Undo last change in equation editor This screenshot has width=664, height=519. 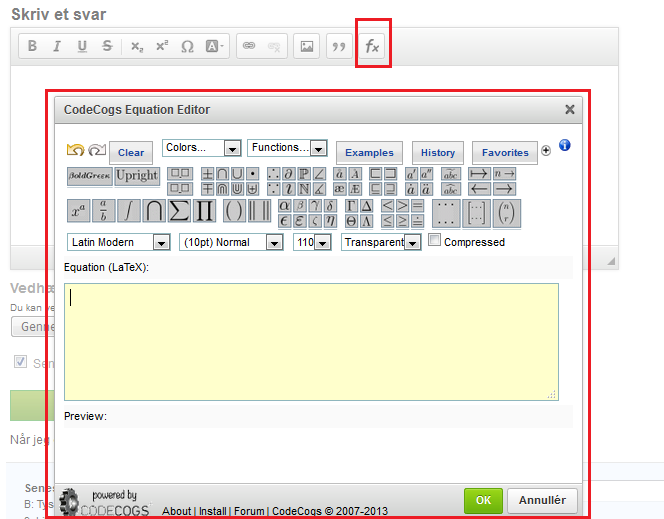[x=75, y=150]
